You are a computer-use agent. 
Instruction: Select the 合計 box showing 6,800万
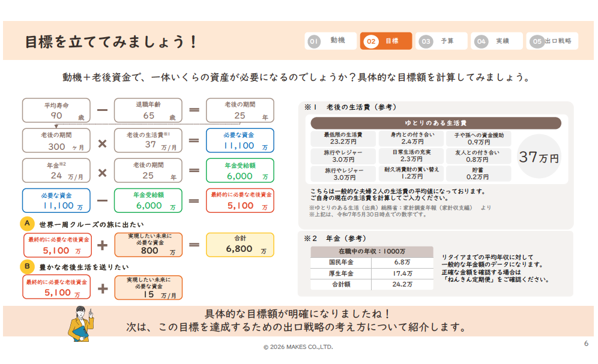pyautogui.click(x=240, y=245)
